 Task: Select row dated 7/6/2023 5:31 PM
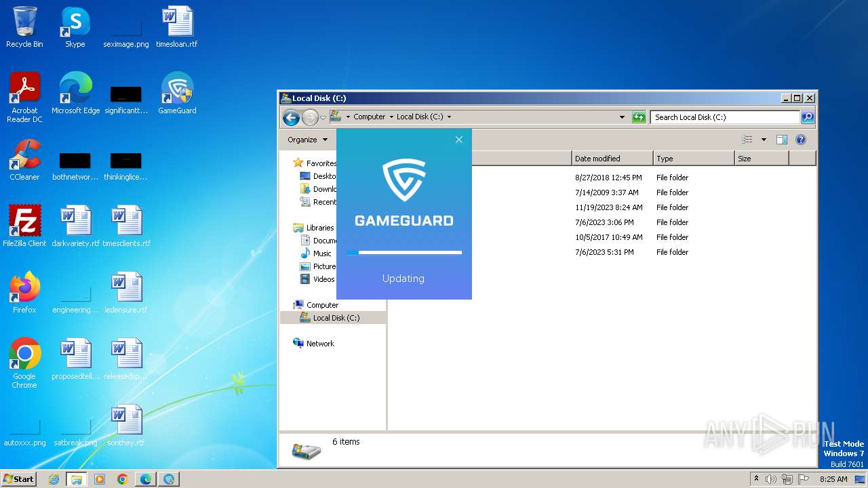pyautogui.click(x=603, y=252)
